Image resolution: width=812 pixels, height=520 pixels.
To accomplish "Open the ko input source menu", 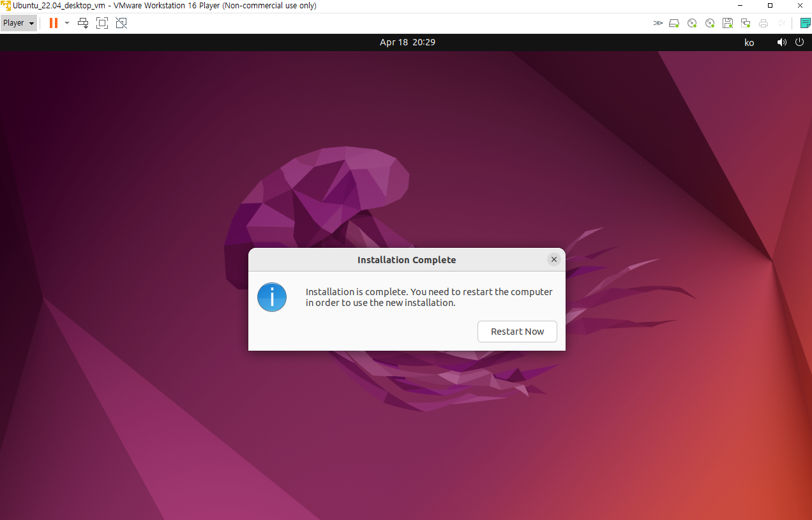I will point(749,42).
